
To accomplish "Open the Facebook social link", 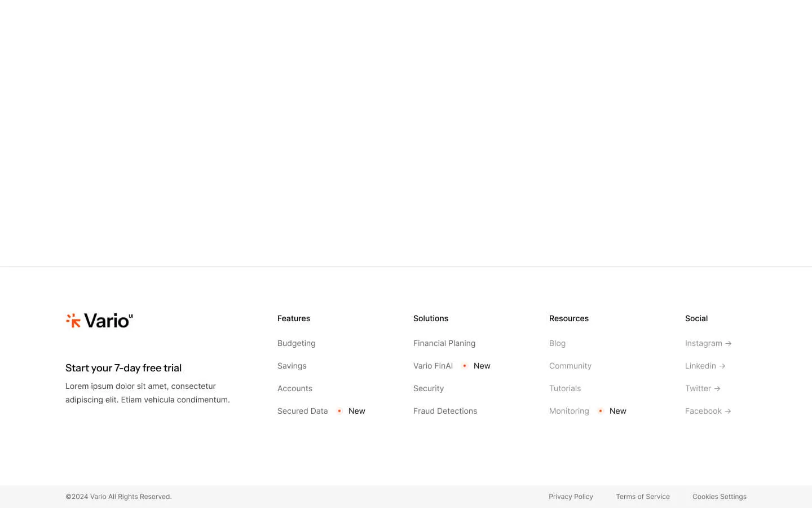I will (x=703, y=411).
